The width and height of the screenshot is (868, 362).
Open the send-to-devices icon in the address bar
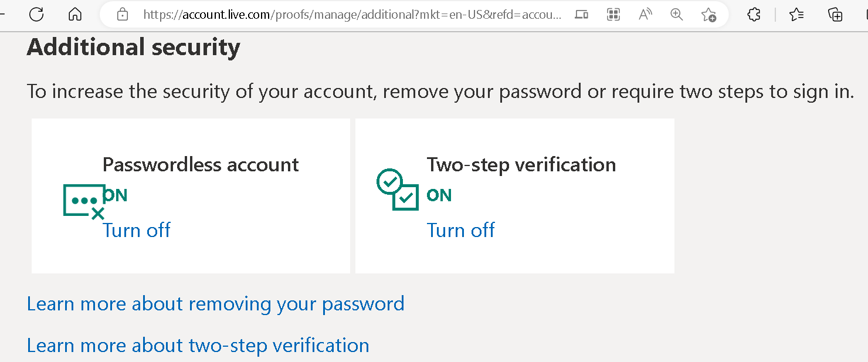[x=582, y=15]
